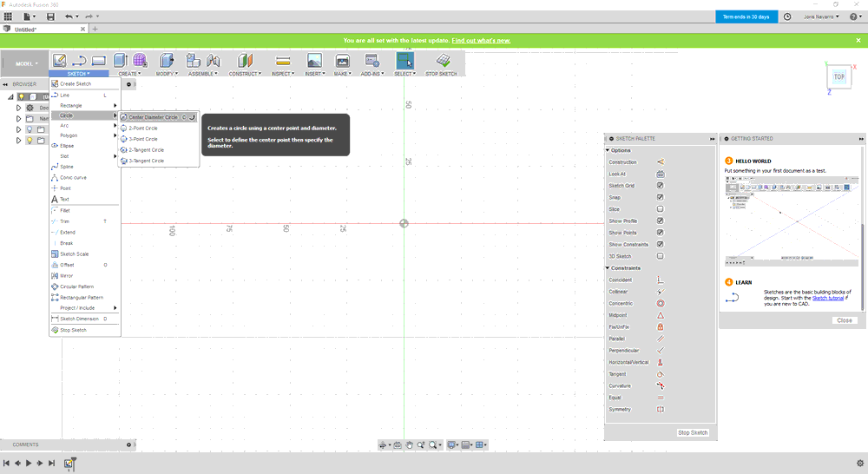Click the Pan hand icon in navigation bar
868x474 pixels.
(x=409, y=444)
